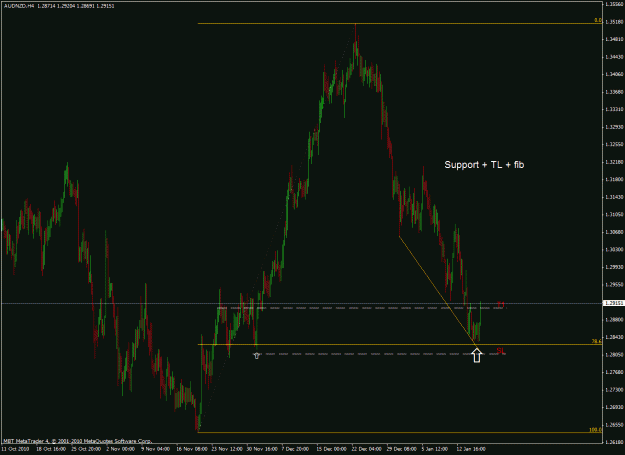Image resolution: width=625 pixels, height=455 pixels.
Task: Click the 11 Oct 2010 date label
Action: [x=13, y=449]
